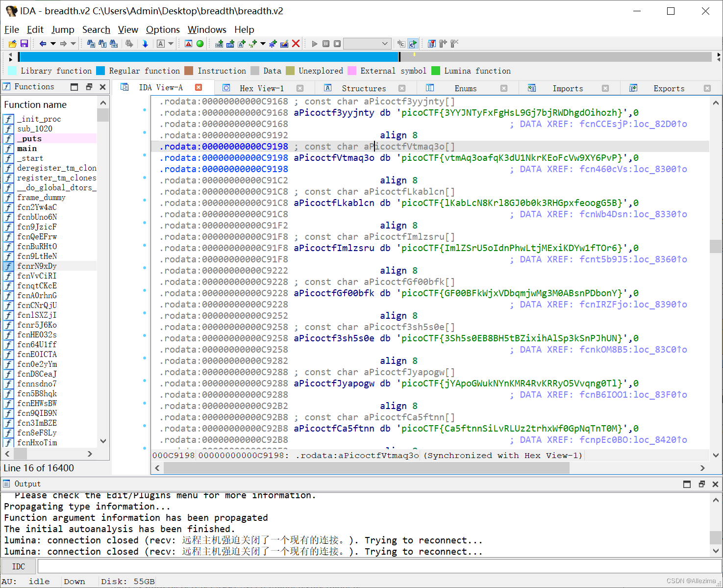723x588 pixels.
Task: Open the Windows menu
Action: pos(207,29)
